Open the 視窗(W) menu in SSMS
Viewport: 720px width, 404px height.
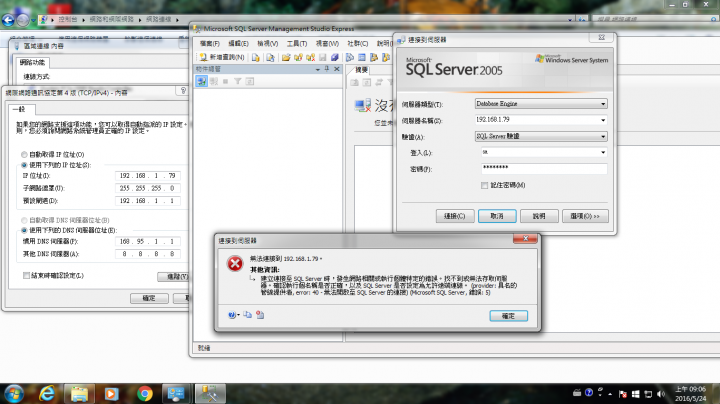pyautogui.click(x=327, y=44)
